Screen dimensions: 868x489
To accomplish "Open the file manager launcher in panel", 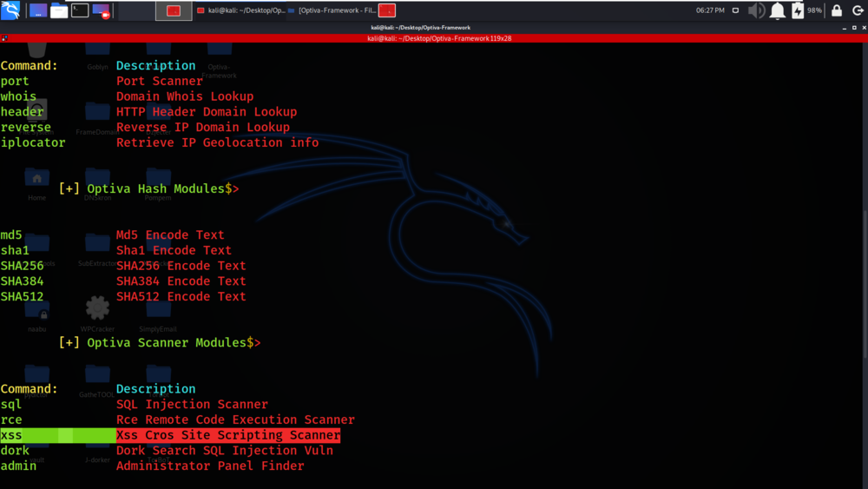I will [59, 10].
